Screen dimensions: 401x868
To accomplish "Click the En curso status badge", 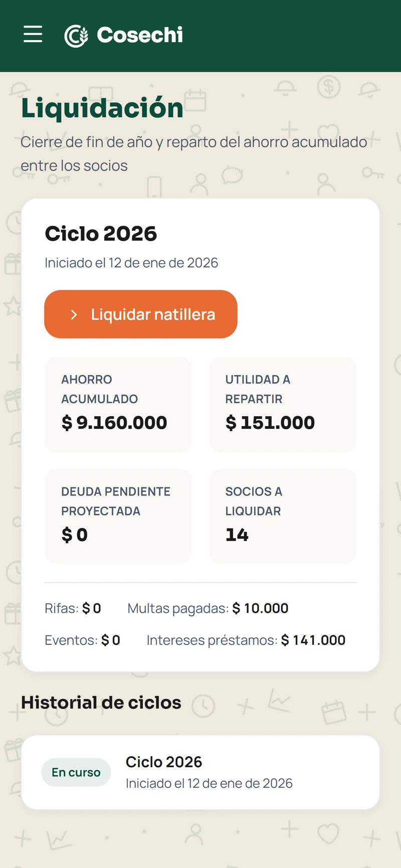I will click(x=76, y=772).
